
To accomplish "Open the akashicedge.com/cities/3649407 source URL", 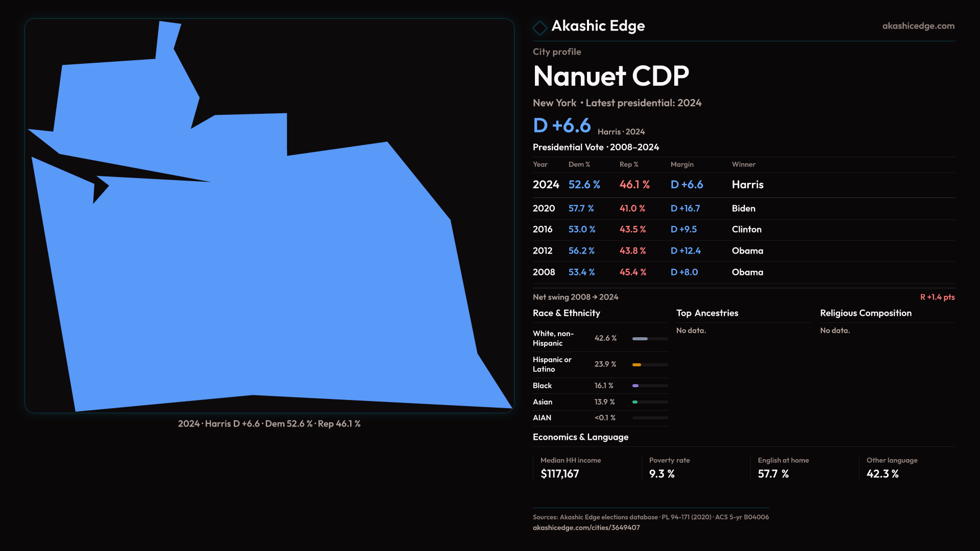I will pos(586,528).
